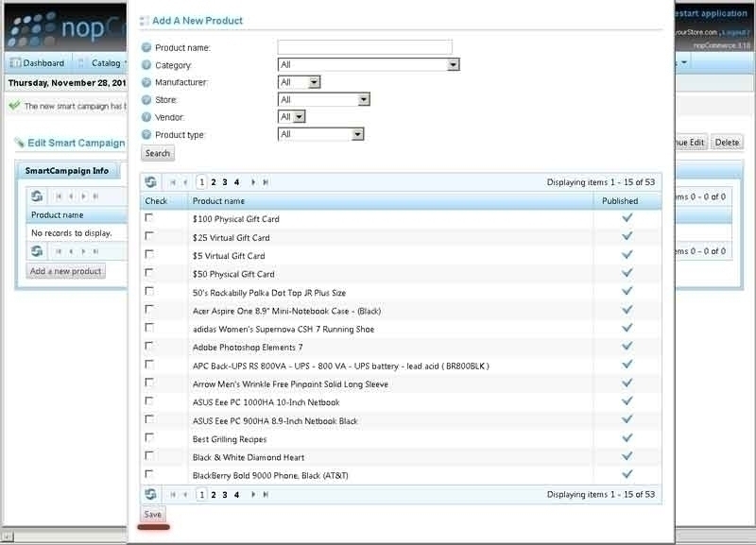Click the Search button
Image resolution: width=756 pixels, height=545 pixels.
point(158,153)
